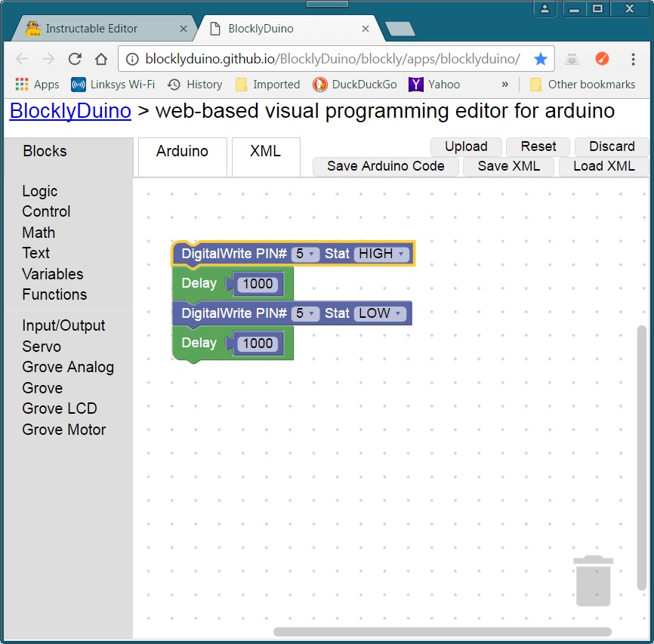Expand the bookmarks overflow chevron
The height and width of the screenshot is (644, 654).
tap(504, 85)
